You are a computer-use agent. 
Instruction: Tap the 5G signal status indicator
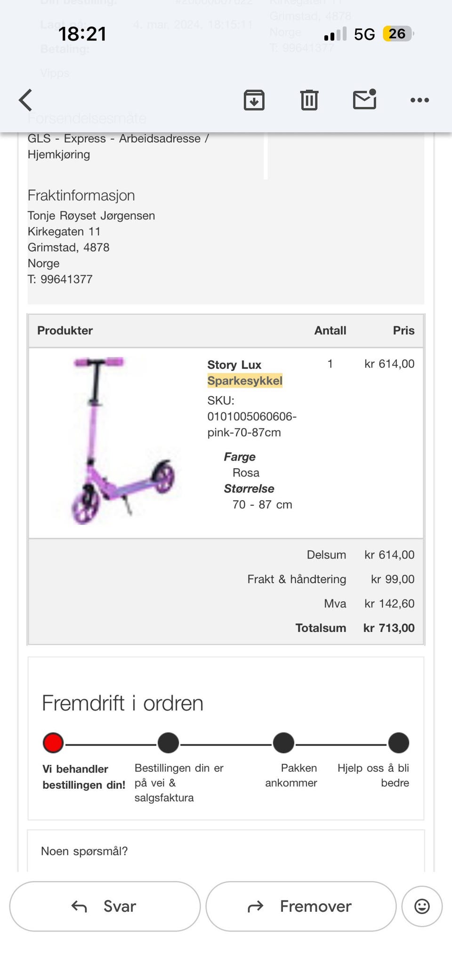[364, 34]
